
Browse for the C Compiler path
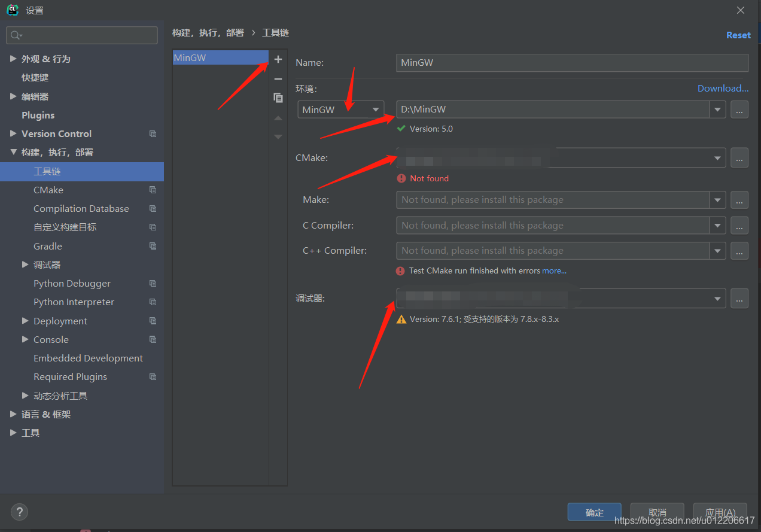coord(739,226)
